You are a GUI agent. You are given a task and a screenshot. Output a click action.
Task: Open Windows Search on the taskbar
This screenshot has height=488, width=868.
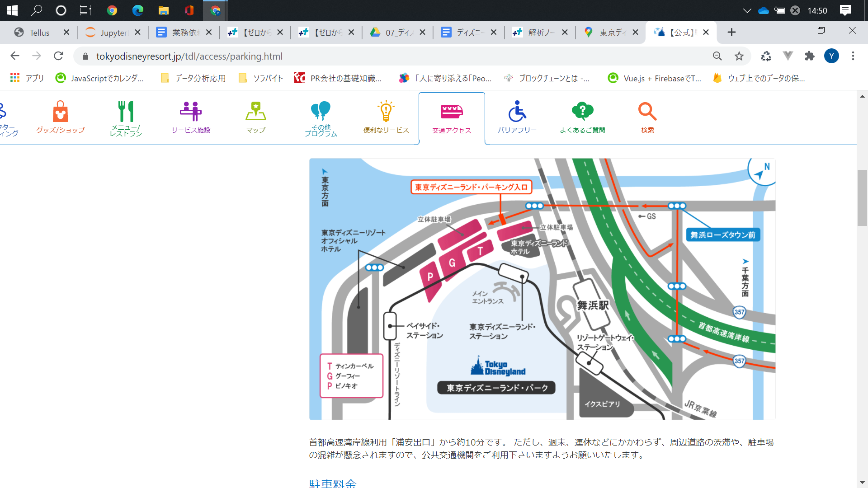[x=37, y=10]
